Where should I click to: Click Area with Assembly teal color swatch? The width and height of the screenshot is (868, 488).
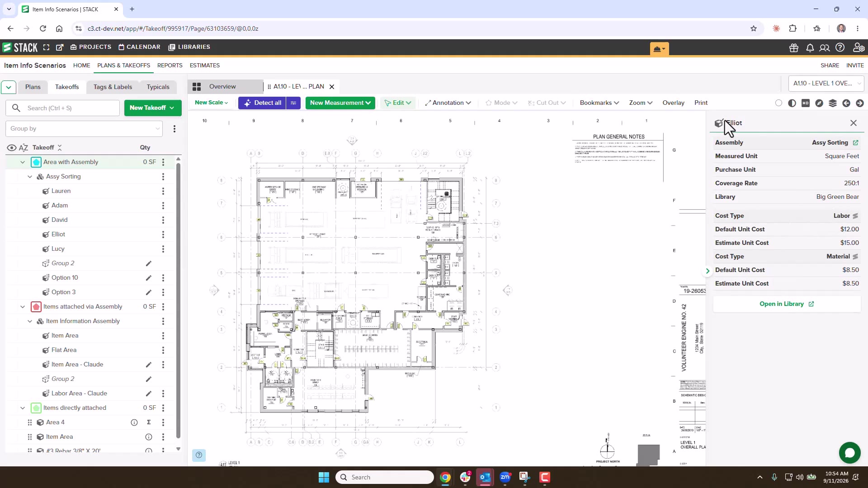coord(36,162)
